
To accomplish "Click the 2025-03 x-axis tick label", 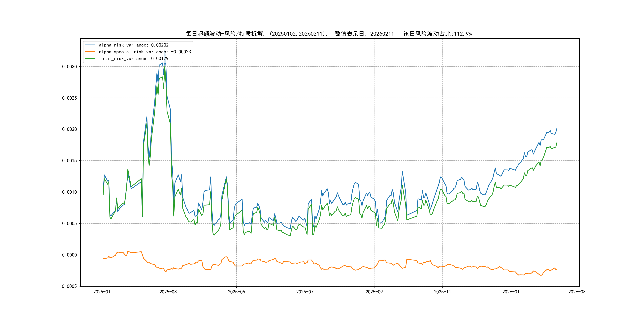I will (x=168, y=292).
